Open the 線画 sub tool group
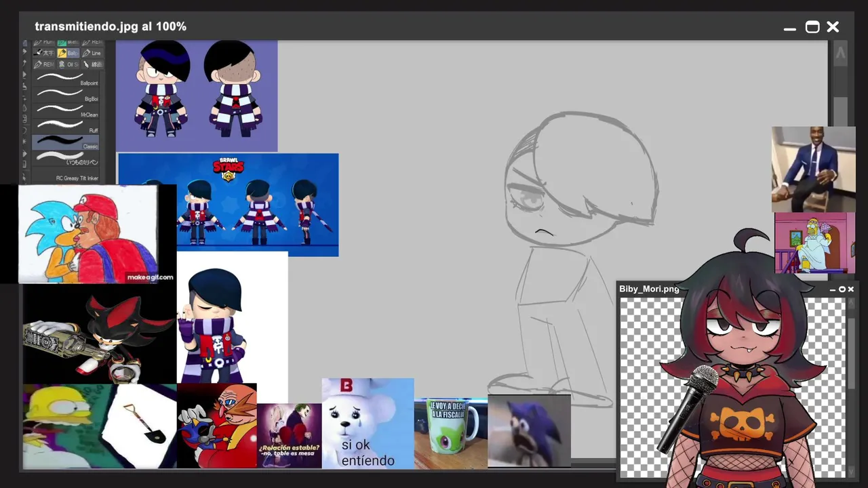 (x=92, y=64)
